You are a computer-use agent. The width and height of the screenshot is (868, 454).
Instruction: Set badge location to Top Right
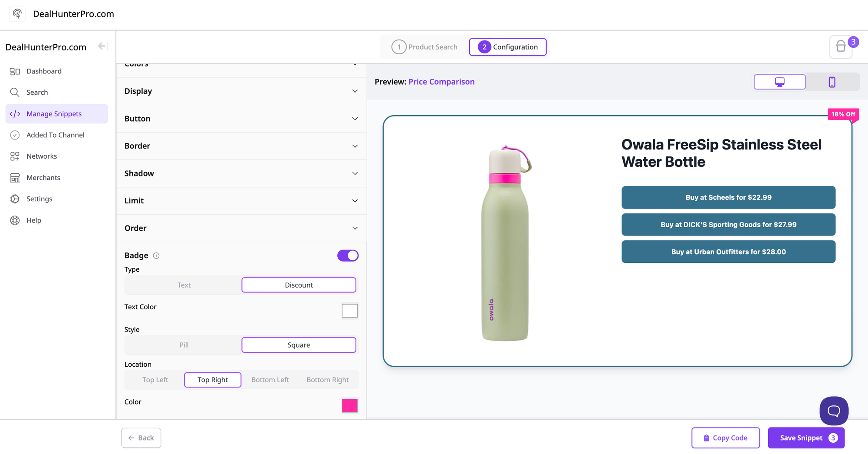213,380
